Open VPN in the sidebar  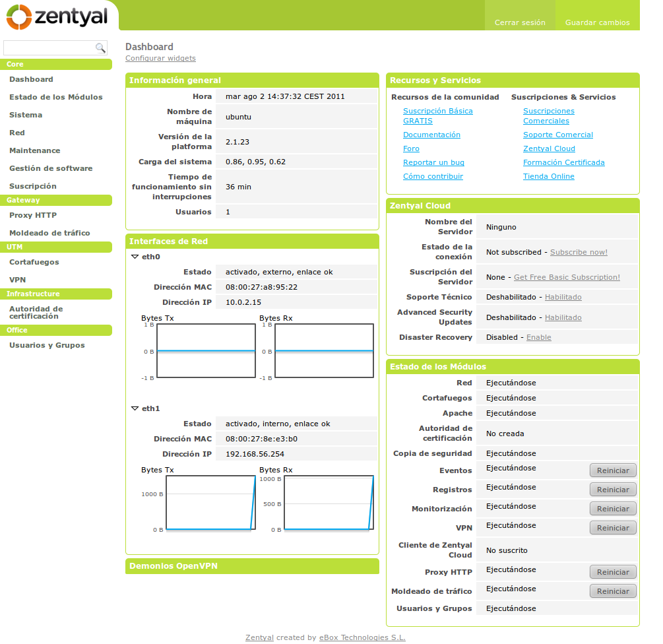pos(17,280)
